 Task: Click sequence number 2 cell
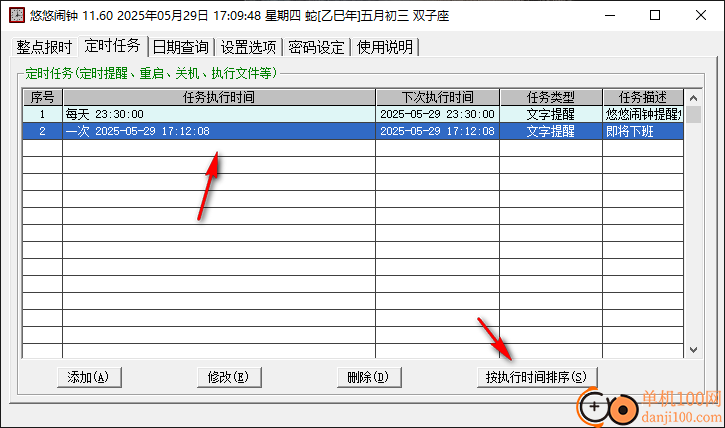pyautogui.click(x=43, y=131)
